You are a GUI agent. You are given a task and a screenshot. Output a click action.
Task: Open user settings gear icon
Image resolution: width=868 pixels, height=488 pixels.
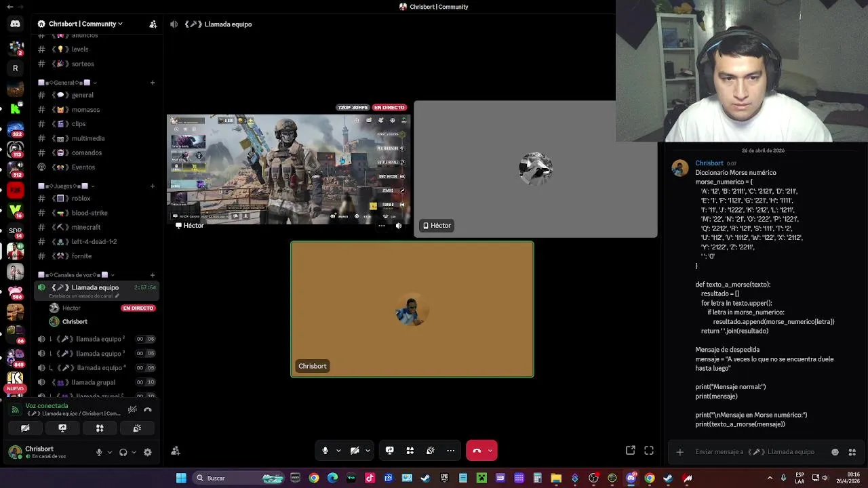point(148,452)
